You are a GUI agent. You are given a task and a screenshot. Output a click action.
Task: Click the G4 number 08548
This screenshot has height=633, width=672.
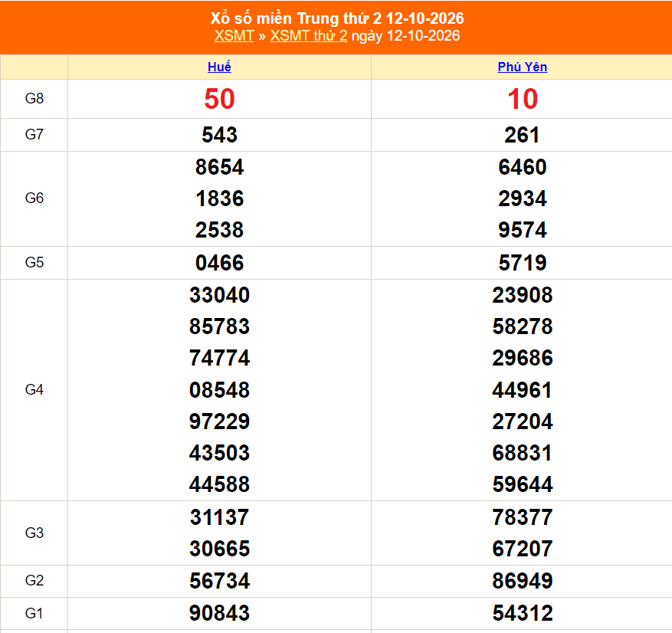pos(219,390)
